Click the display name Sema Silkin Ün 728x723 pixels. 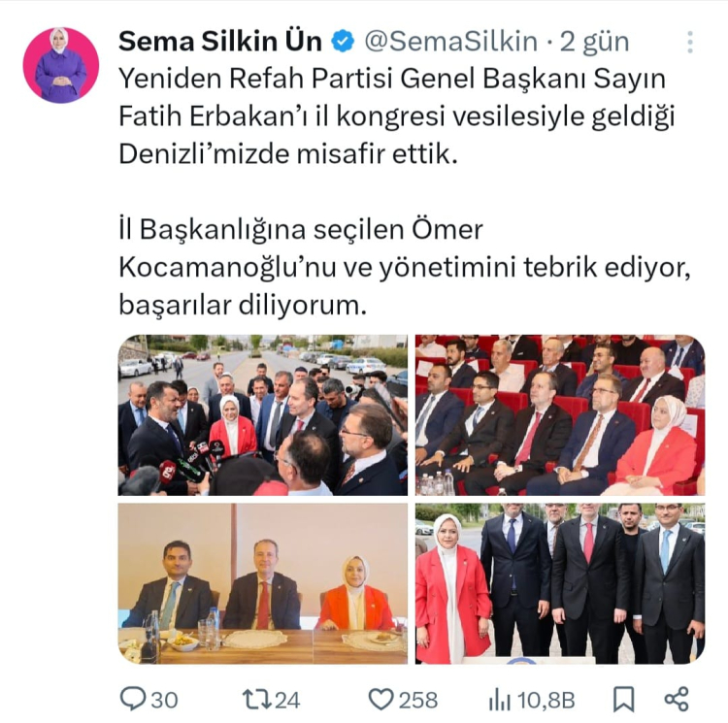click(220, 42)
